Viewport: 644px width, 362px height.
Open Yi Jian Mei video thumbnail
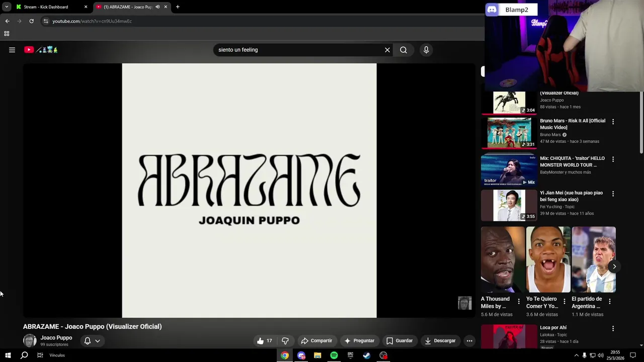(509, 205)
